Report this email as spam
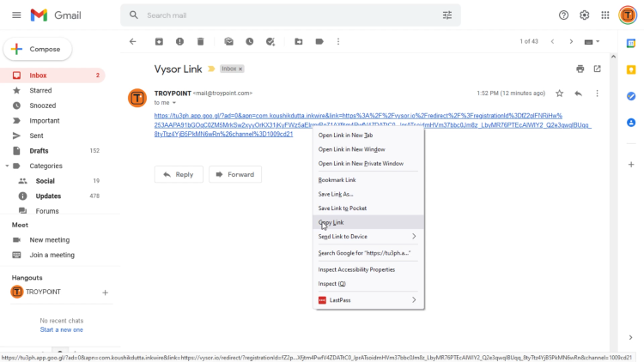Viewport: 644px width, 362px height. (x=179, y=41)
